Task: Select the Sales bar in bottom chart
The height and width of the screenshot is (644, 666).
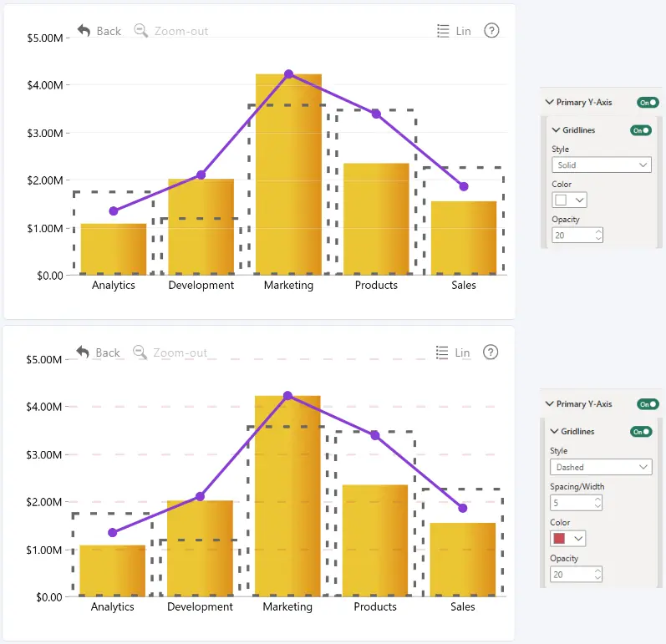Action: [x=463, y=560]
